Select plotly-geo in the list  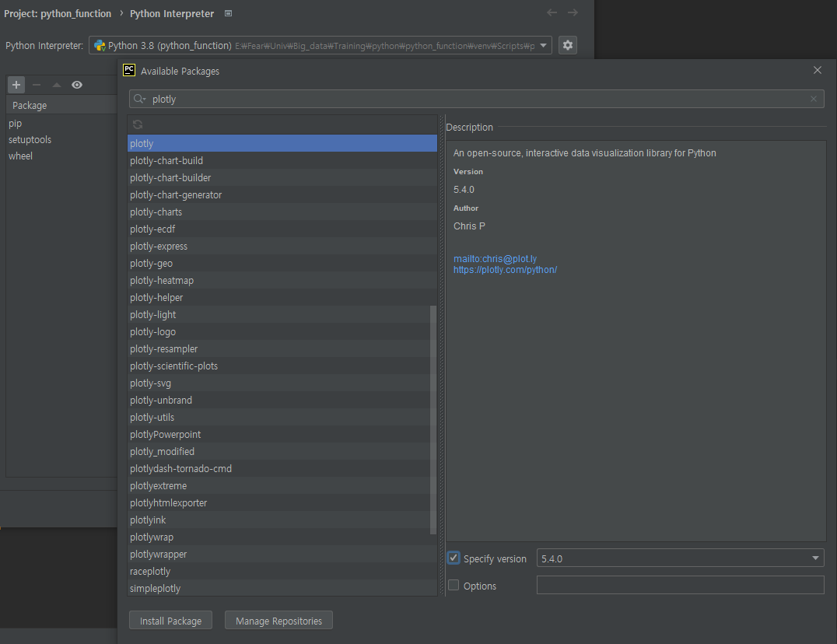282,263
